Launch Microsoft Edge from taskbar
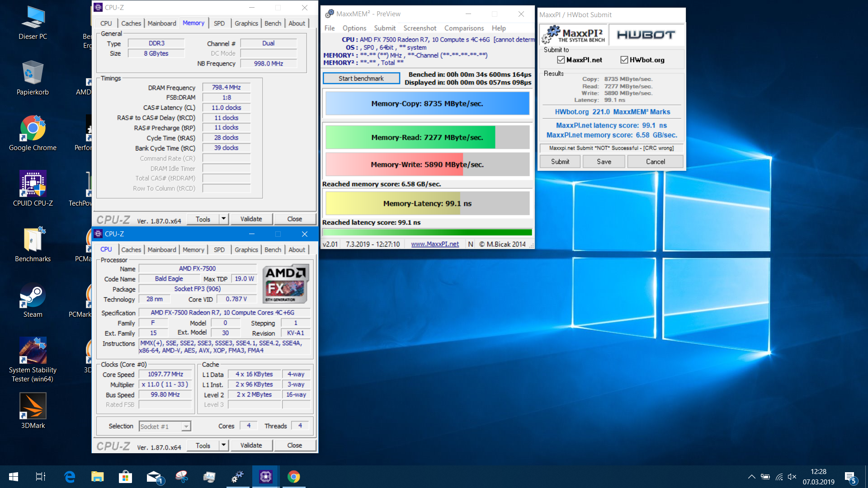Image resolution: width=868 pixels, height=488 pixels. click(x=69, y=477)
